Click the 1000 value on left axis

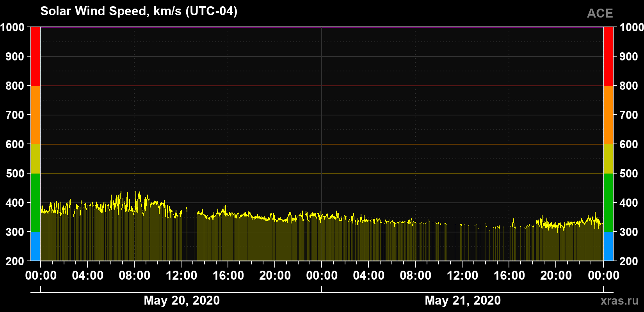[12, 27]
